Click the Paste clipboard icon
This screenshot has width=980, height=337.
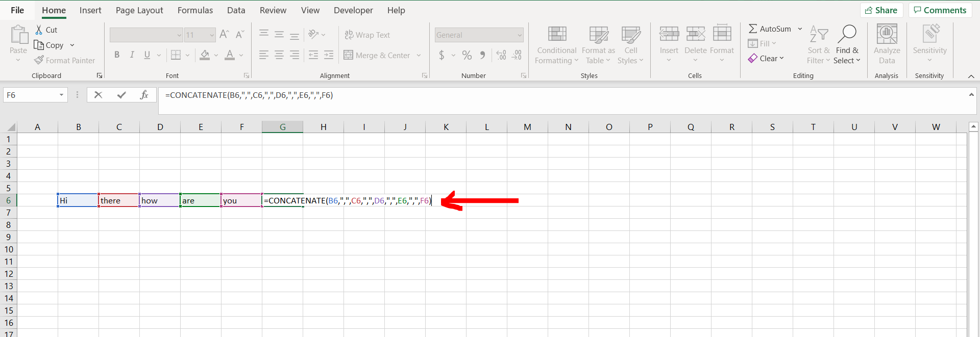pyautogui.click(x=19, y=35)
